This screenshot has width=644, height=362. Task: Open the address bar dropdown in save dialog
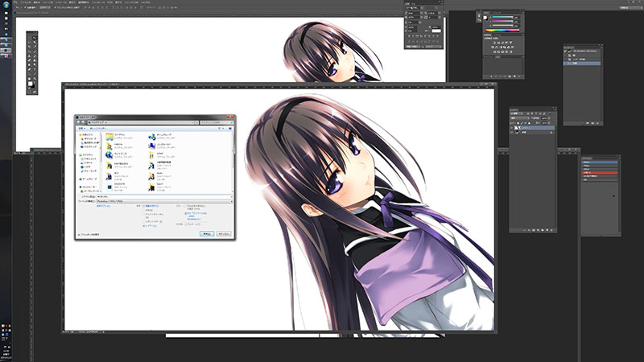pyautogui.click(x=193, y=122)
